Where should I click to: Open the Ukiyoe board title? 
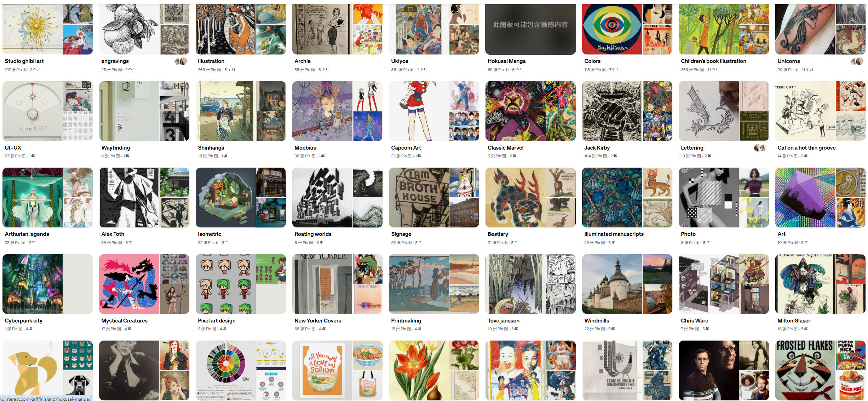(399, 61)
